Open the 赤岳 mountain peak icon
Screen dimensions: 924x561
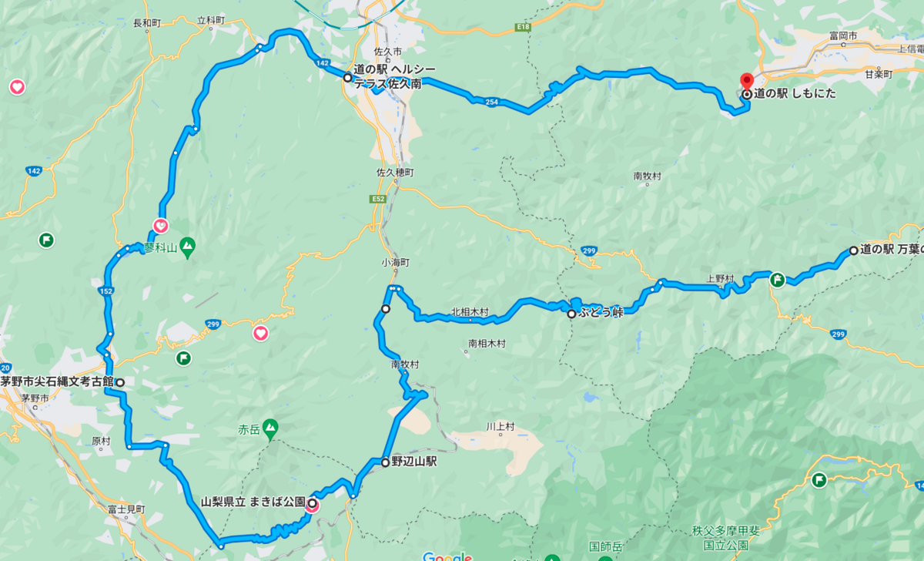(270, 426)
